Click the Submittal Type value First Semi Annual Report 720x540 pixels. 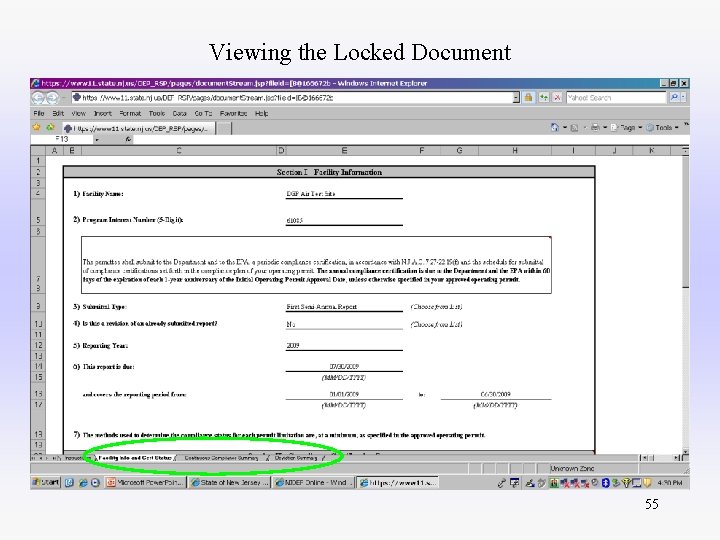(x=344, y=307)
